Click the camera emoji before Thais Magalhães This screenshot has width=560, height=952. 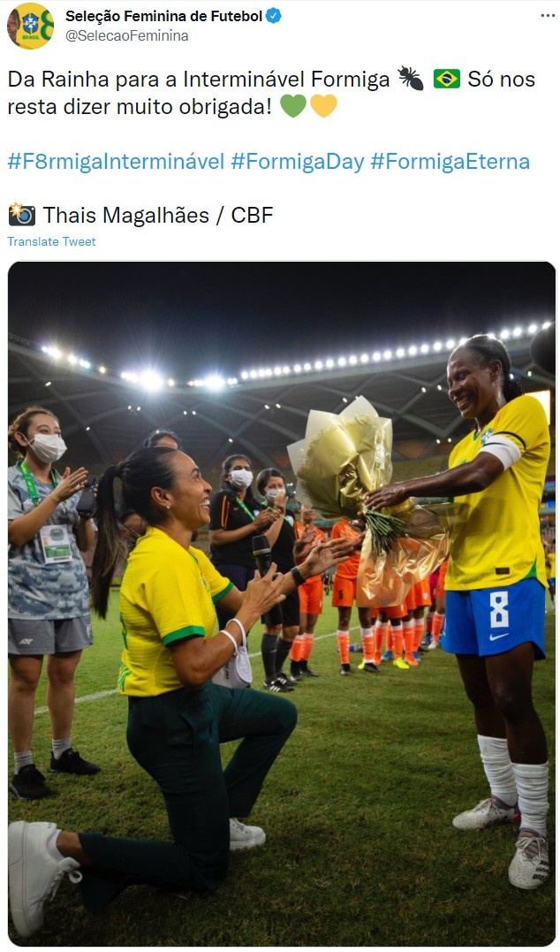click(22, 215)
